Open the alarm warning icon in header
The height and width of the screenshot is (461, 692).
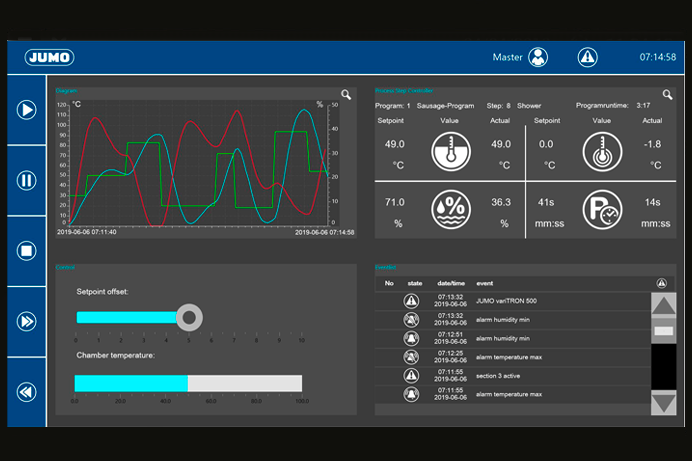click(x=587, y=57)
